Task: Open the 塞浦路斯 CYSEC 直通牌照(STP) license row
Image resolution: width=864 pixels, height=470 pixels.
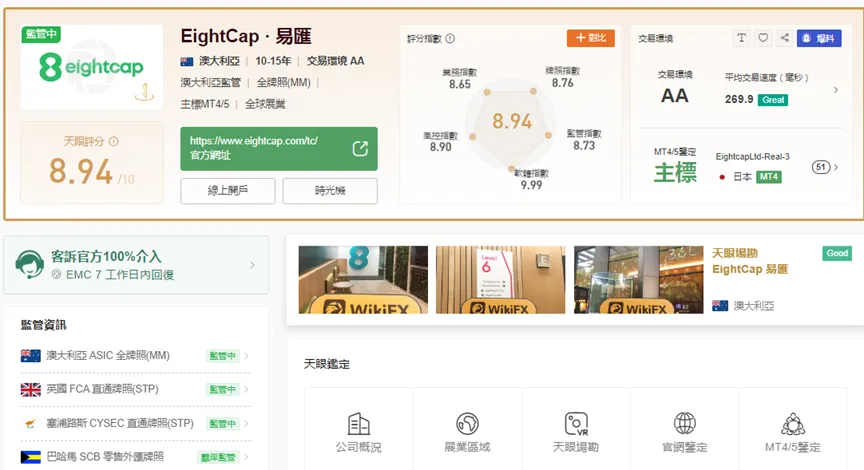Action: click(136, 423)
